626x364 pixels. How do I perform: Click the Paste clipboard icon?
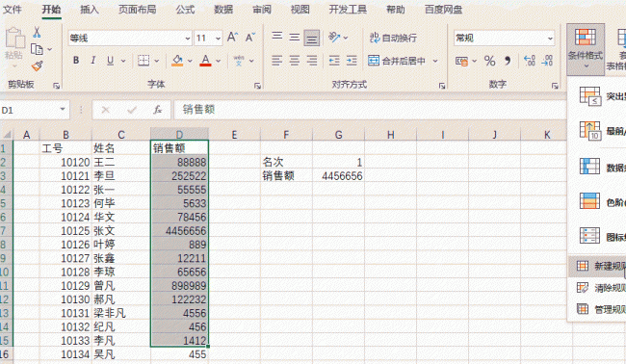(x=14, y=39)
